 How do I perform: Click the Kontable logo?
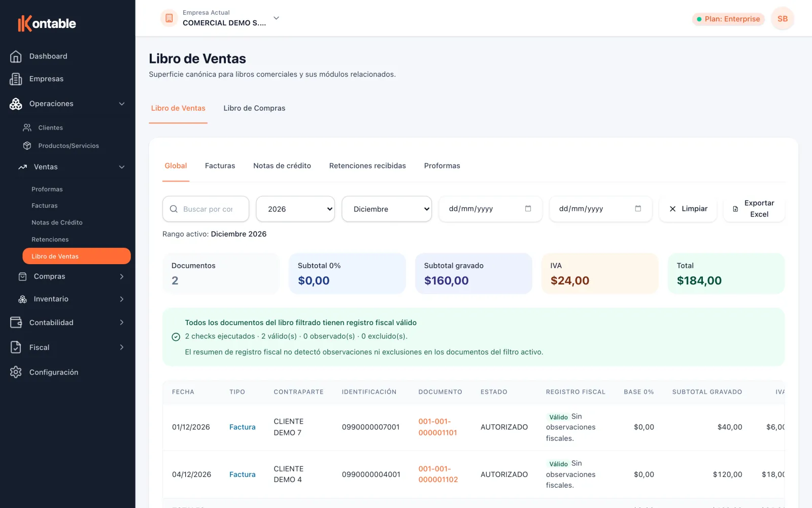(47, 23)
